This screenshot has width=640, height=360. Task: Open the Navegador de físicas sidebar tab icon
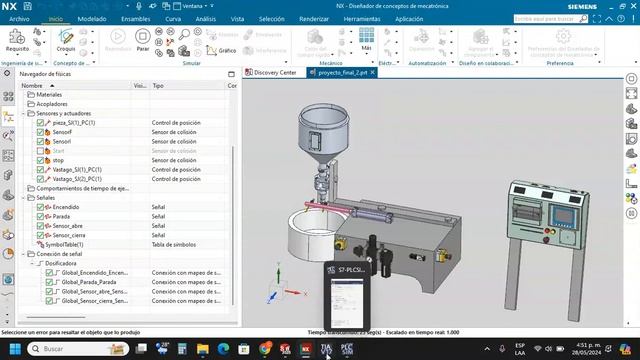(8, 117)
